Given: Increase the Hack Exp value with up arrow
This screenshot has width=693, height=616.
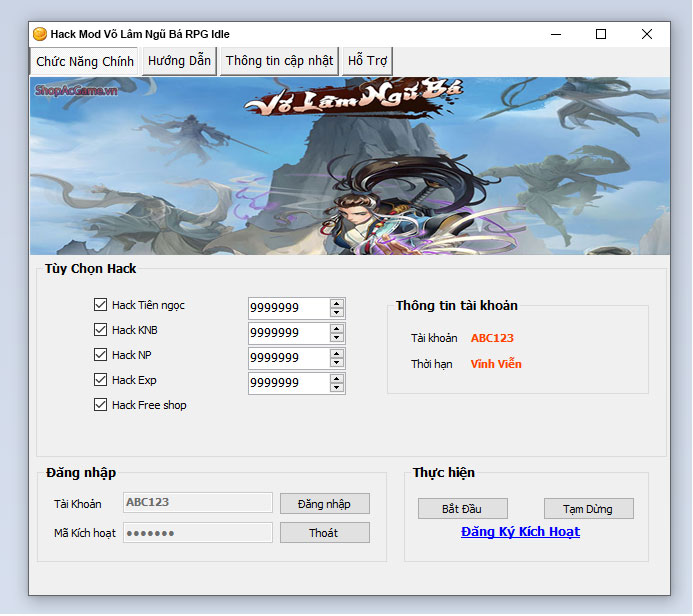Looking at the screenshot, I should (337, 379).
